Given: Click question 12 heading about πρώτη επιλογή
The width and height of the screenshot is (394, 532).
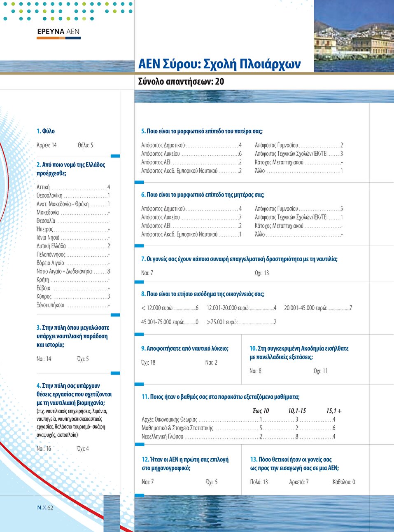Looking at the screenshot, I should coord(185,464).
